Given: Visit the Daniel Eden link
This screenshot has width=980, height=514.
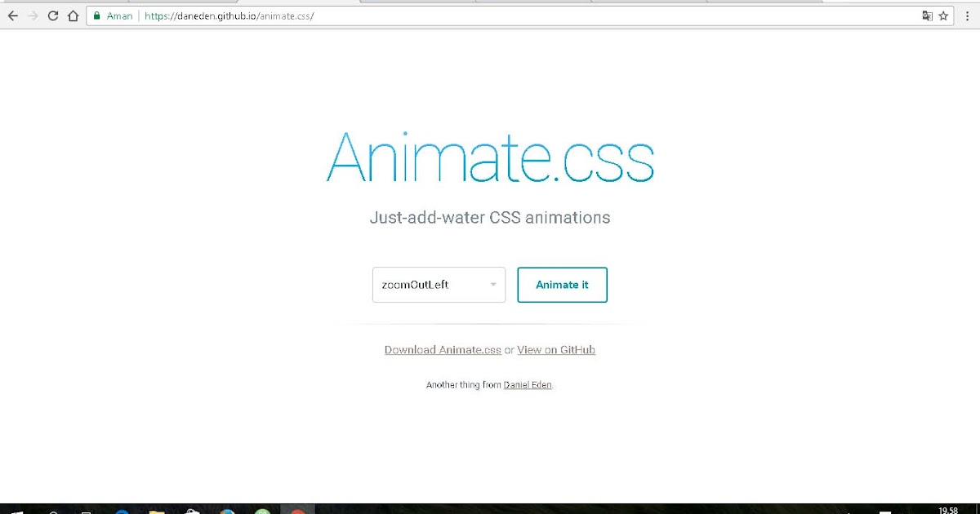Looking at the screenshot, I should click(528, 384).
